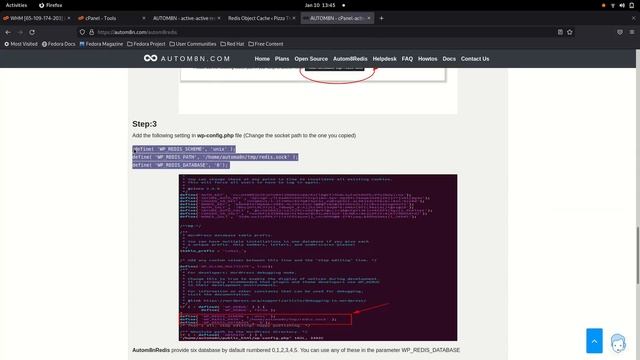Image resolution: width=640 pixels, height=360 pixels.
Task: Open a new tab with the plus button
Action: (x=381, y=18)
